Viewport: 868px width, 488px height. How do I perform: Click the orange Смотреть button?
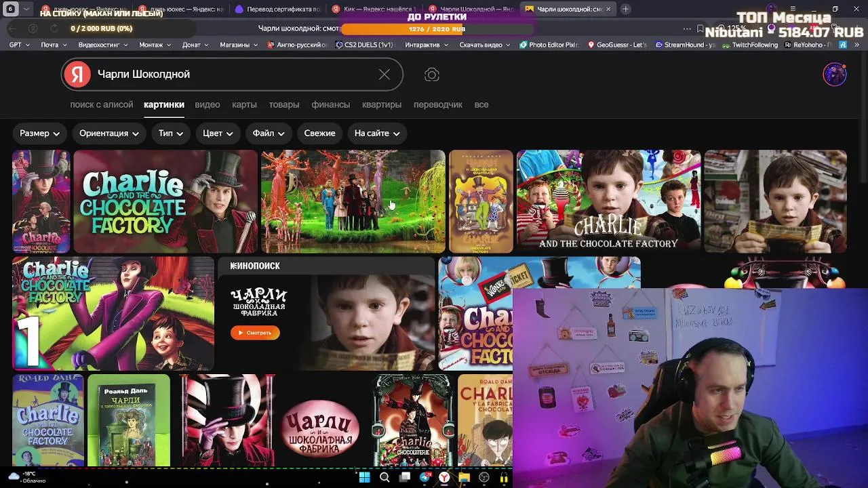tap(255, 333)
